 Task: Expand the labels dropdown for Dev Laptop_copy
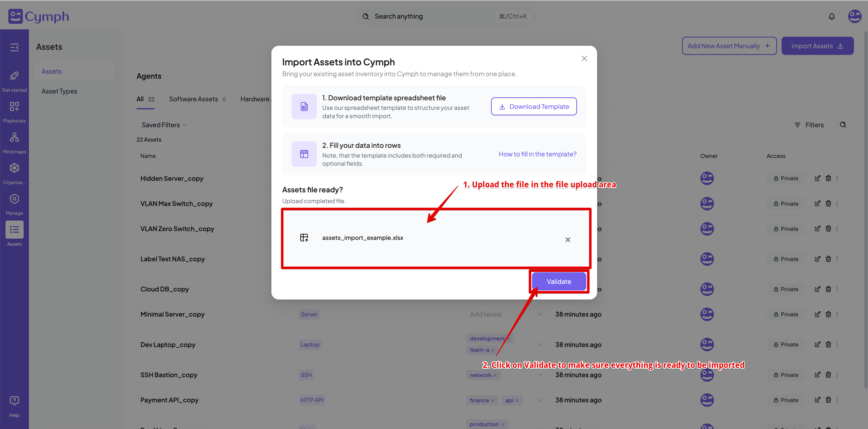[x=541, y=344]
